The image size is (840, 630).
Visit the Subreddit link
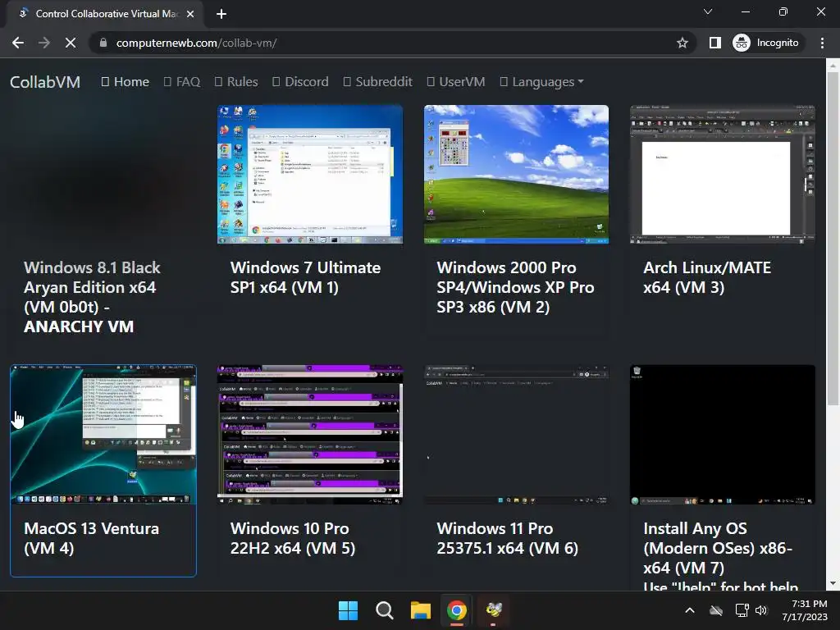pyautogui.click(x=377, y=82)
